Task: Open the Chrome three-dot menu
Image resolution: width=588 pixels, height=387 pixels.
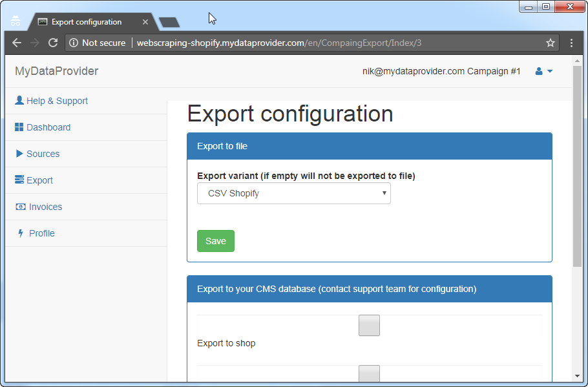Action: click(571, 43)
